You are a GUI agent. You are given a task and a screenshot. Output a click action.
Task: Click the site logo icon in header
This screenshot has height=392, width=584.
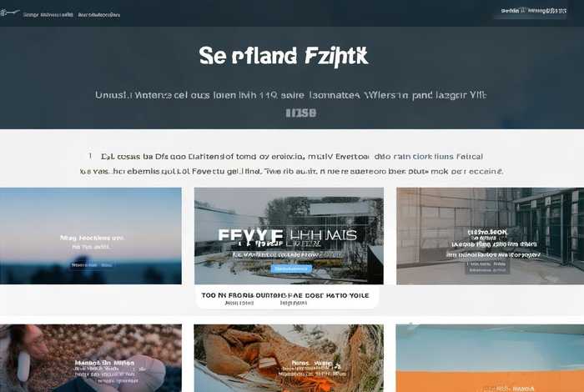[10, 13]
